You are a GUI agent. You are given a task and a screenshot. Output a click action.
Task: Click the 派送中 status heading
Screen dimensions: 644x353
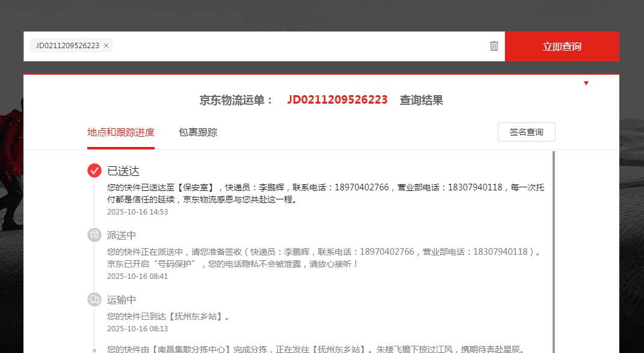pyautogui.click(x=122, y=236)
